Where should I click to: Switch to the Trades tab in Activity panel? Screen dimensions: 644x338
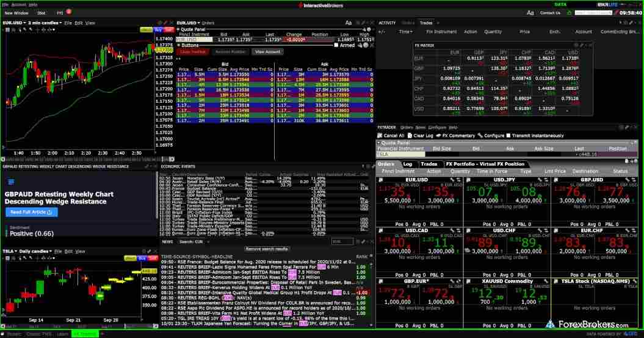tap(426, 23)
